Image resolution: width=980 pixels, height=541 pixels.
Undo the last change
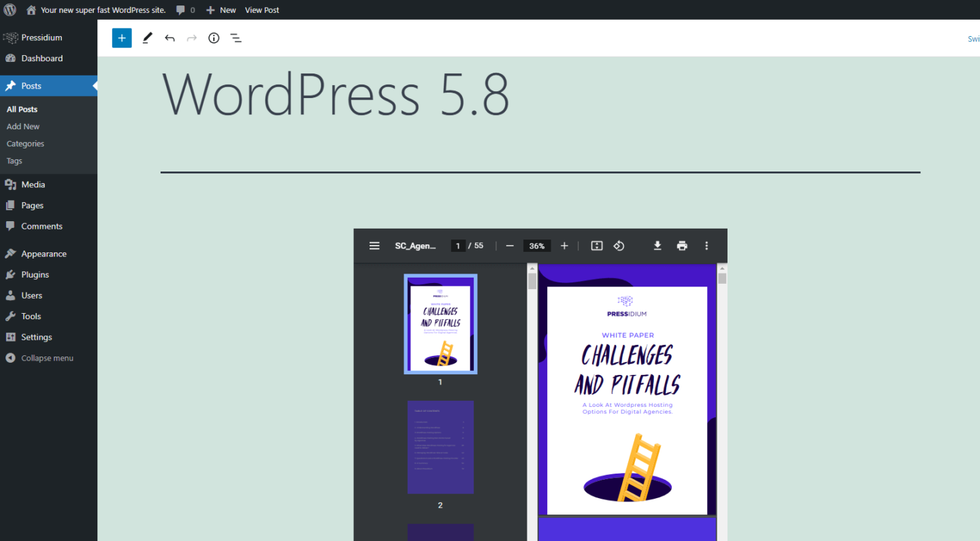pos(169,38)
